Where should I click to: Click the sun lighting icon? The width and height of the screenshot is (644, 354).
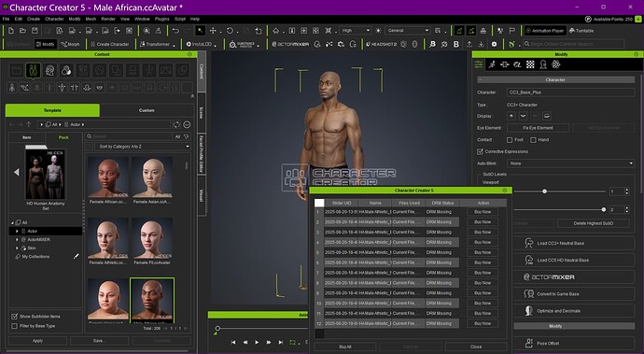378,31
